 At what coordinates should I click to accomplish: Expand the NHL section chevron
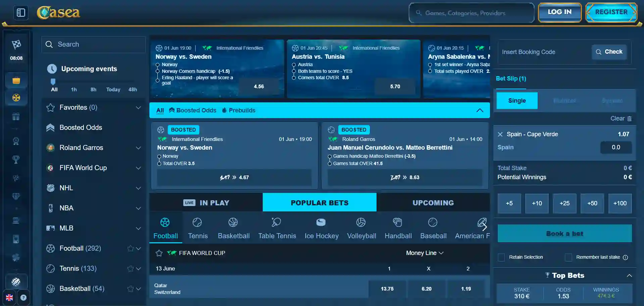pyautogui.click(x=138, y=188)
